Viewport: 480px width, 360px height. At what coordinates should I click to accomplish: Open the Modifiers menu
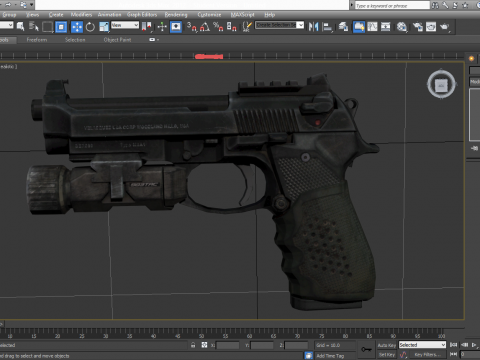(x=81, y=15)
